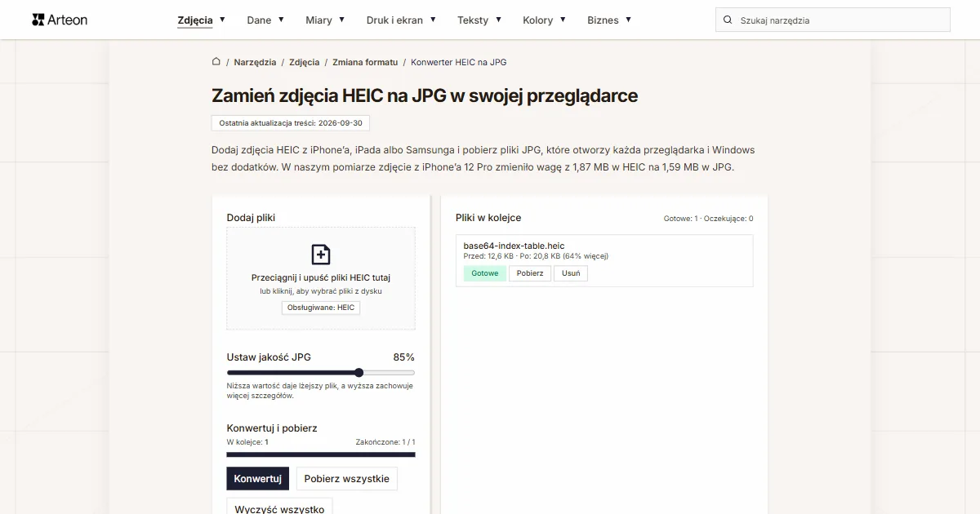The width and height of the screenshot is (980, 514).
Task: Expand the arrow next to Kolory
Action: tap(563, 20)
